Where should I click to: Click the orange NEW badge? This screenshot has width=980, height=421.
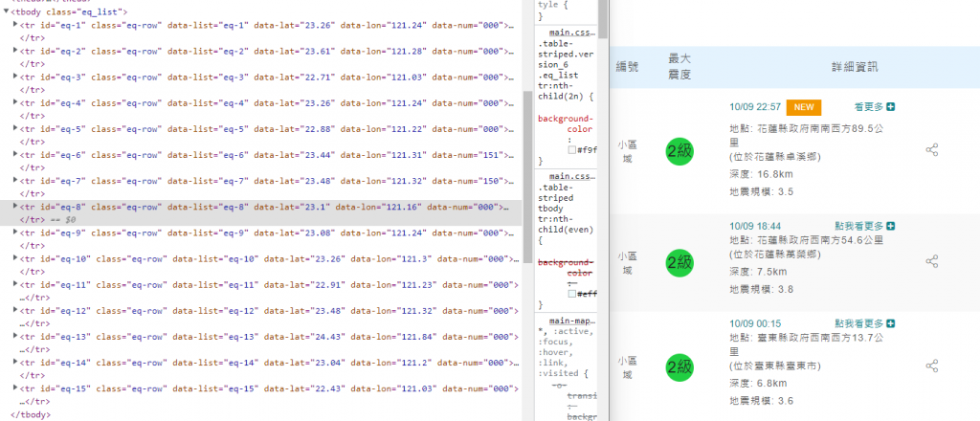tap(804, 107)
